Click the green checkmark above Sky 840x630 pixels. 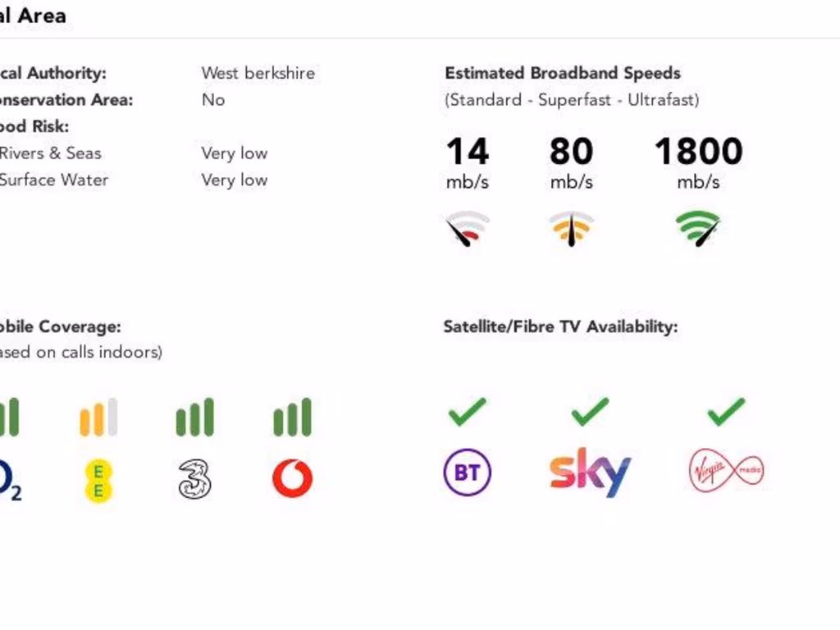(590, 411)
